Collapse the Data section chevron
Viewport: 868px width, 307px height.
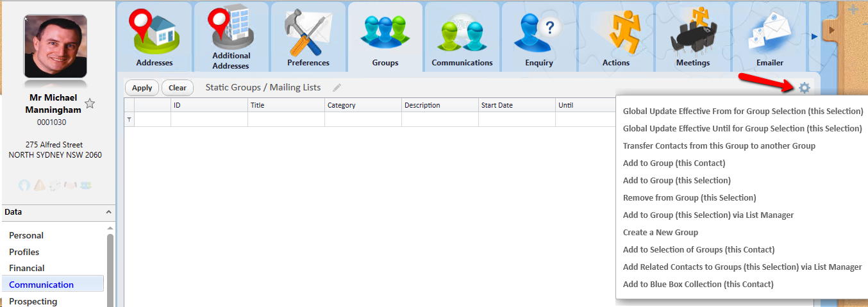coord(109,212)
